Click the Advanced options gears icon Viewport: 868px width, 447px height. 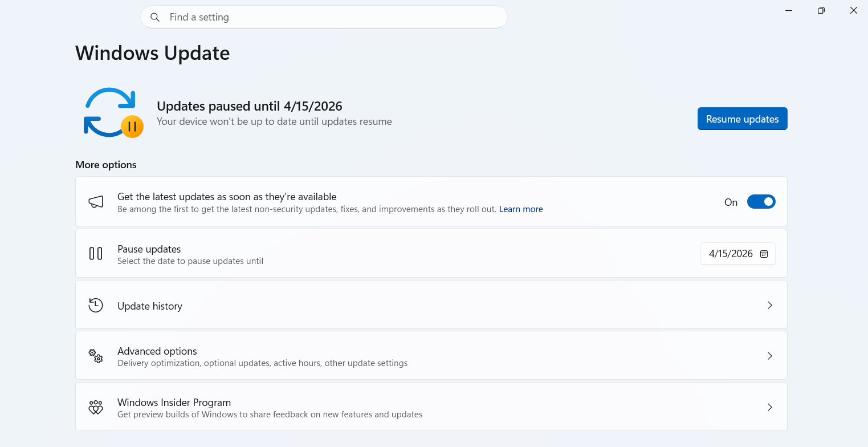(96, 356)
